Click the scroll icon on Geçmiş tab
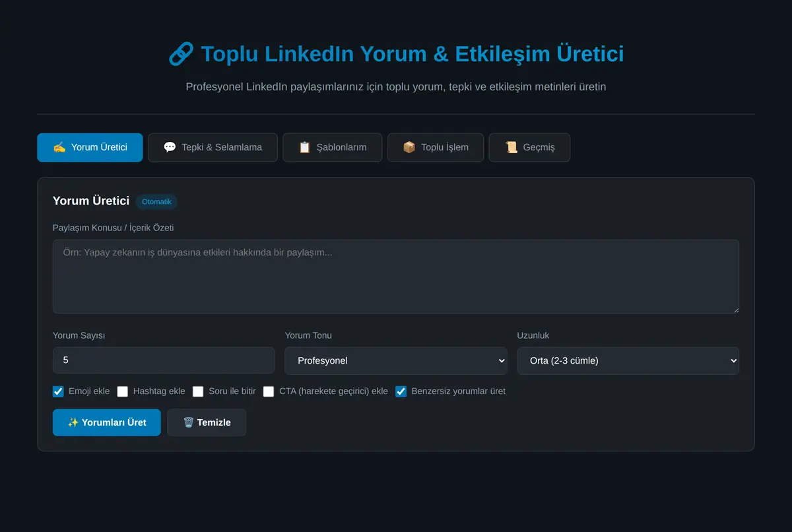Image resolution: width=792 pixels, height=532 pixels. [511, 147]
